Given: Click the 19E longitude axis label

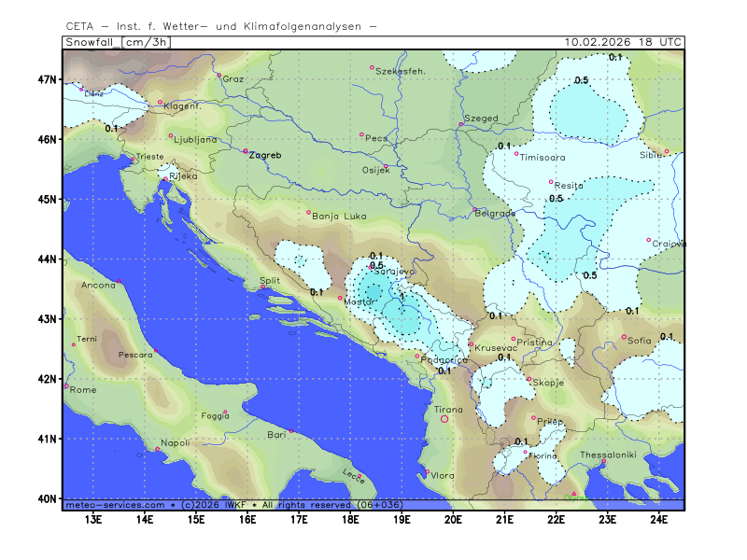Looking at the screenshot, I should pos(402,519).
